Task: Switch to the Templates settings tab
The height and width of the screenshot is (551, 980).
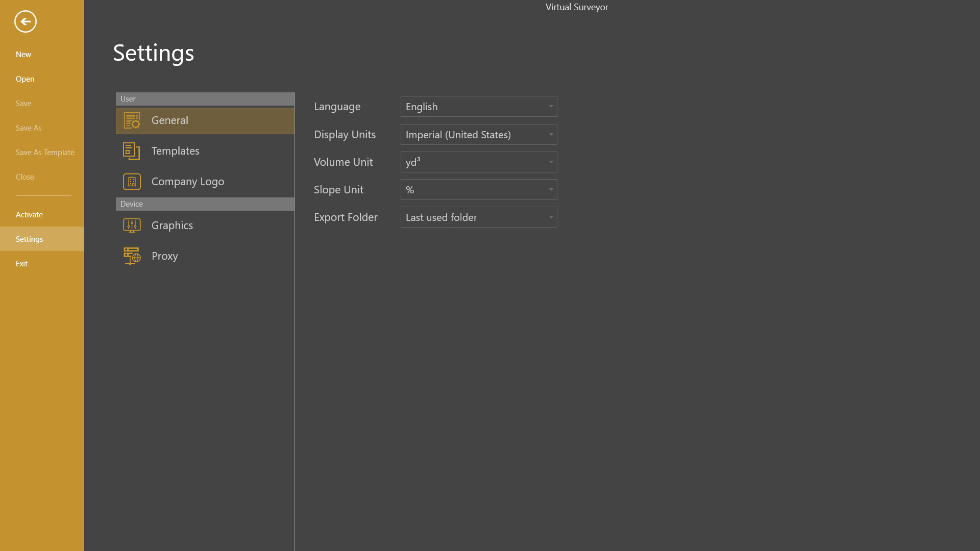Action: pyautogui.click(x=176, y=151)
